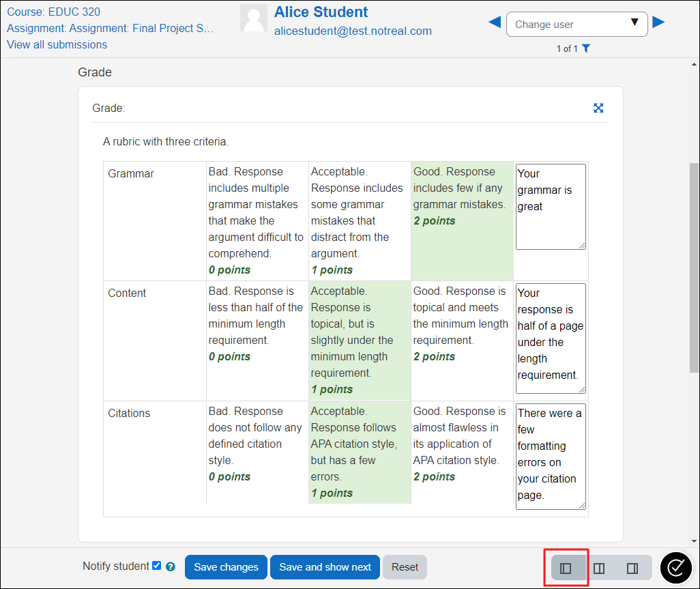Expand the rubric grading panel to fullscreen
This screenshot has height=589, width=700.
598,108
